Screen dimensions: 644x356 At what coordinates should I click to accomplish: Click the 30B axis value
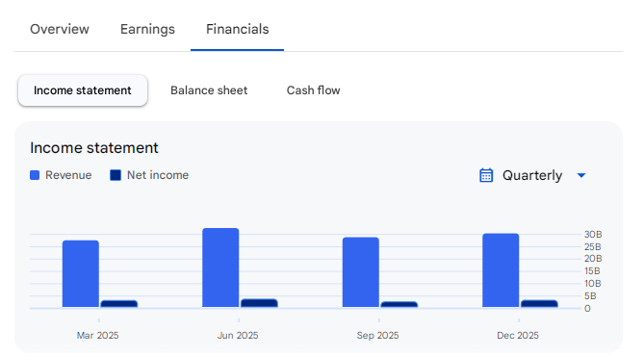click(593, 235)
